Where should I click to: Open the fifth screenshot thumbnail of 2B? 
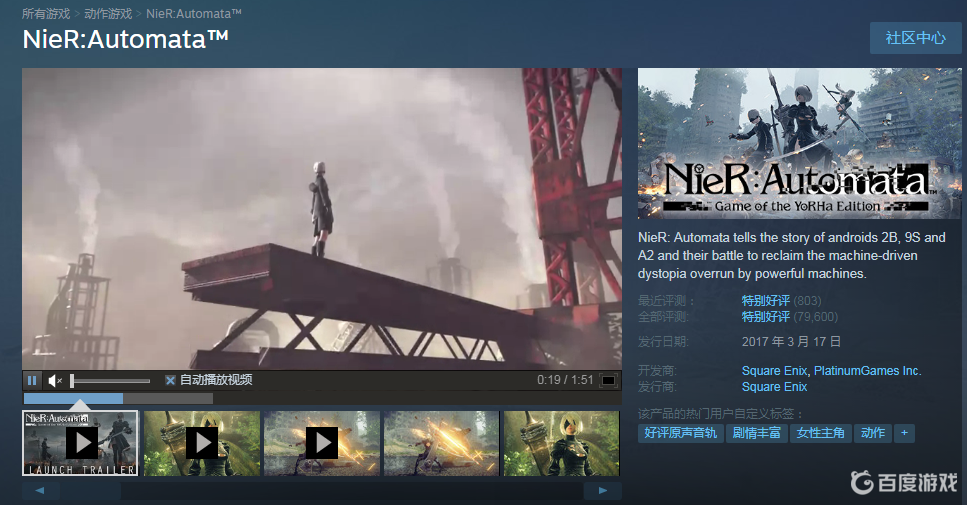click(x=561, y=443)
